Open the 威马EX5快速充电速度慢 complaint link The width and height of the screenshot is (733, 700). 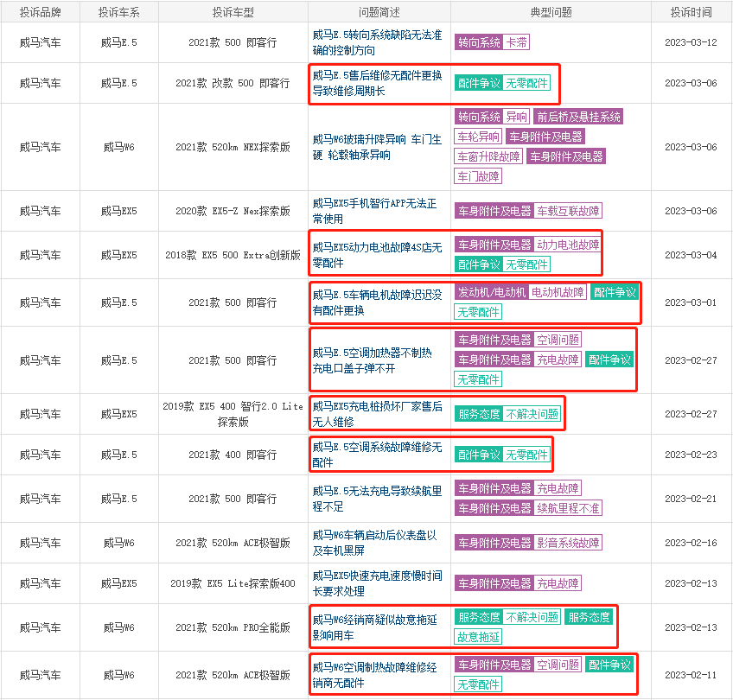[377, 583]
